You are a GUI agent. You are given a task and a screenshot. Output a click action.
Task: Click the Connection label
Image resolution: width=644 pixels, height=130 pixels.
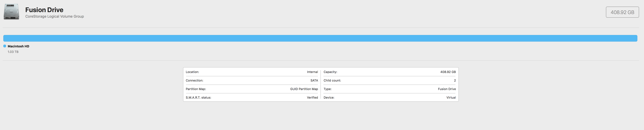tap(194, 81)
